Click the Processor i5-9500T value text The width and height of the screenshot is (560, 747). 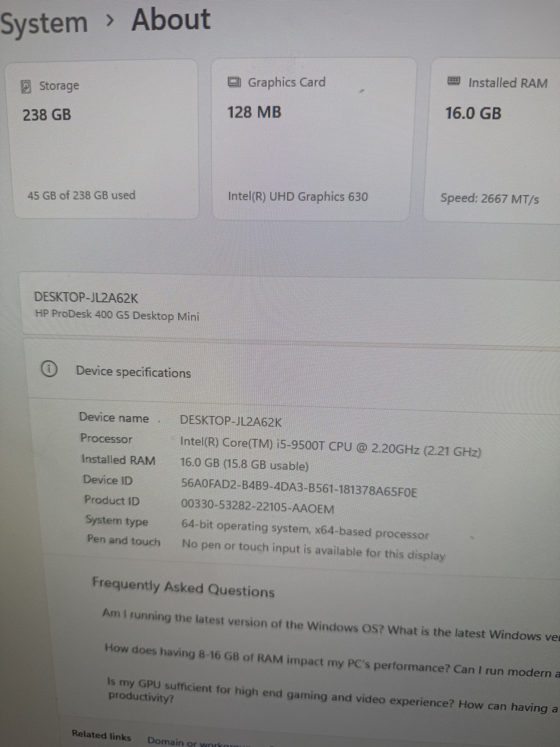click(x=330, y=446)
